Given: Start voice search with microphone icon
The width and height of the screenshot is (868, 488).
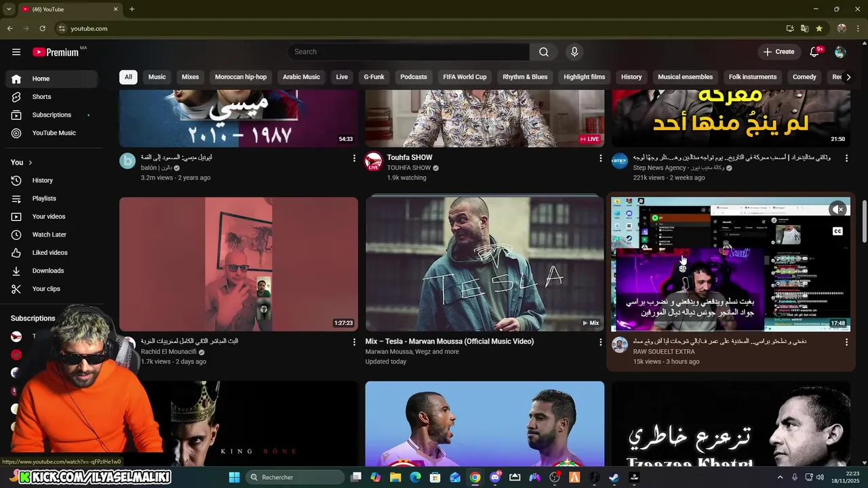Looking at the screenshot, I should (x=574, y=52).
